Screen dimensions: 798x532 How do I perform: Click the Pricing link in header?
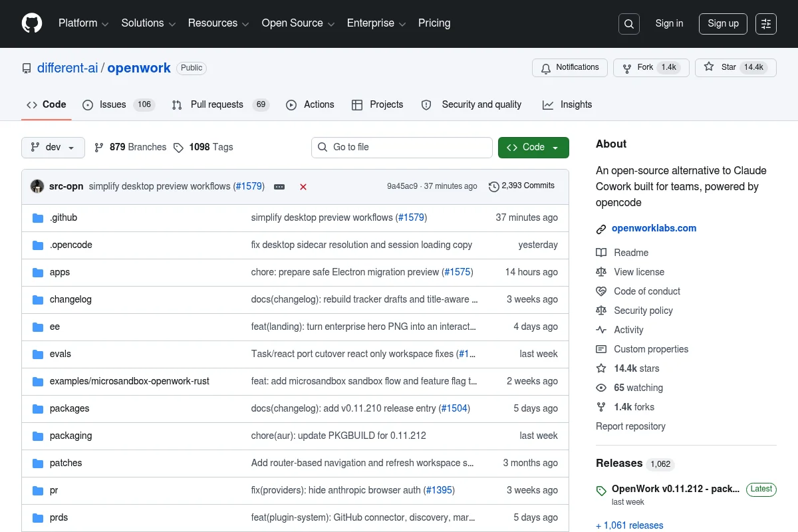[434, 23]
